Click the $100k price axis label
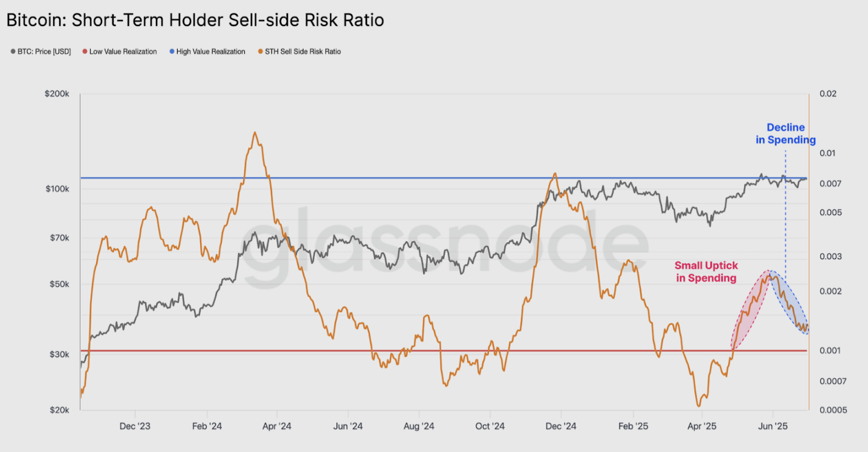Image resolution: width=868 pixels, height=452 pixels. 57,189
